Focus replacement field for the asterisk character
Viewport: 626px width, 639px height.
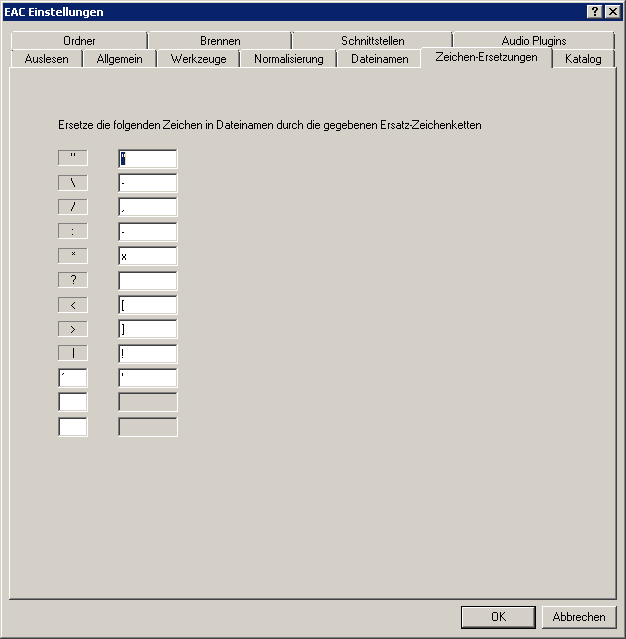(x=147, y=256)
